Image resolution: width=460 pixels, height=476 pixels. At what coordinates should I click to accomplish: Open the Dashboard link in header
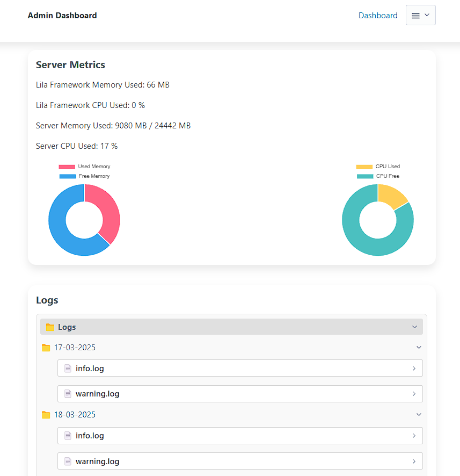[378, 16]
